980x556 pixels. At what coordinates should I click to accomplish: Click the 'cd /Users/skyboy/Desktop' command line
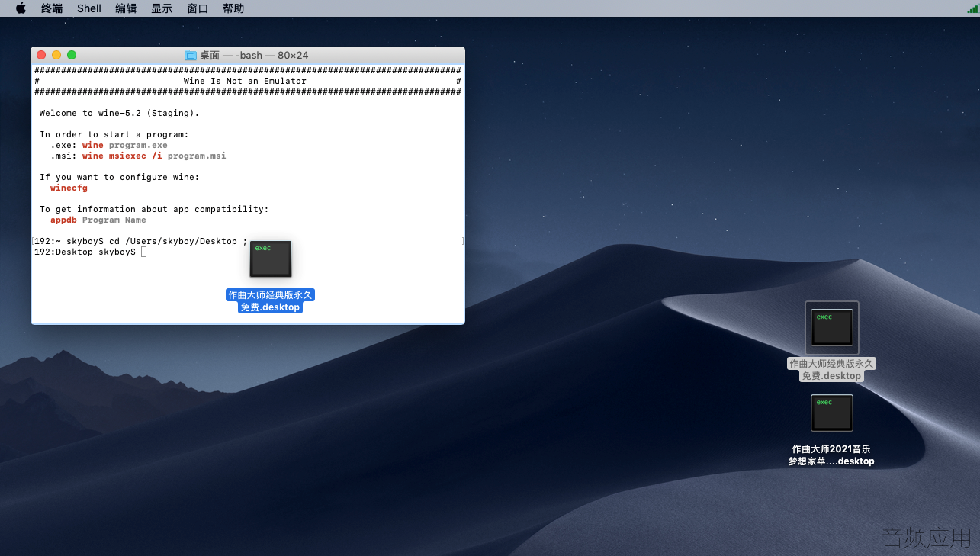[173, 241]
